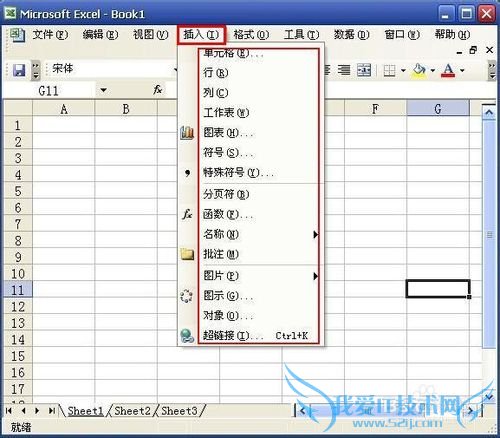This screenshot has height=438, width=500.
Task: Click the Name Box showing G11
Action: point(49,90)
